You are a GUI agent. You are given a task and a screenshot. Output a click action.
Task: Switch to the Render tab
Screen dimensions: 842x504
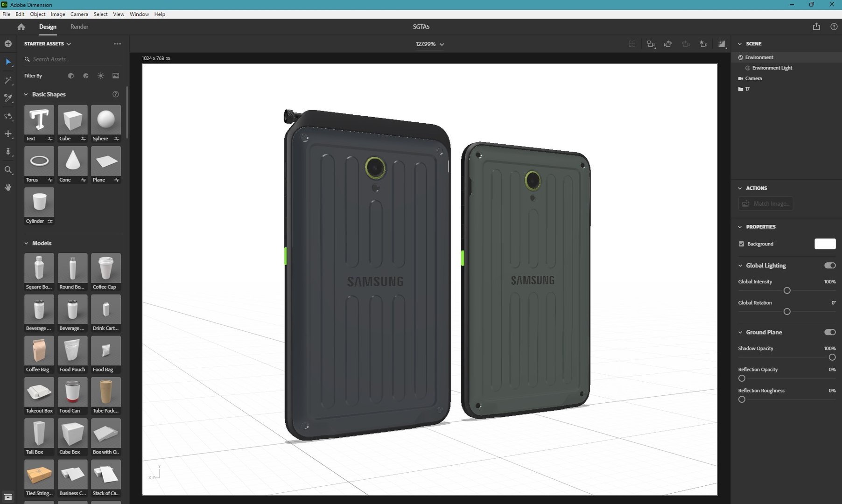coord(79,27)
